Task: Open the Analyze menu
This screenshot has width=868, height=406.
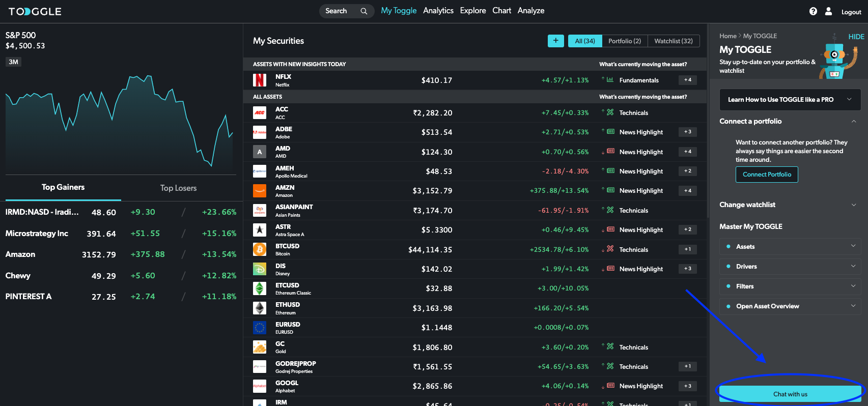Action: (531, 11)
